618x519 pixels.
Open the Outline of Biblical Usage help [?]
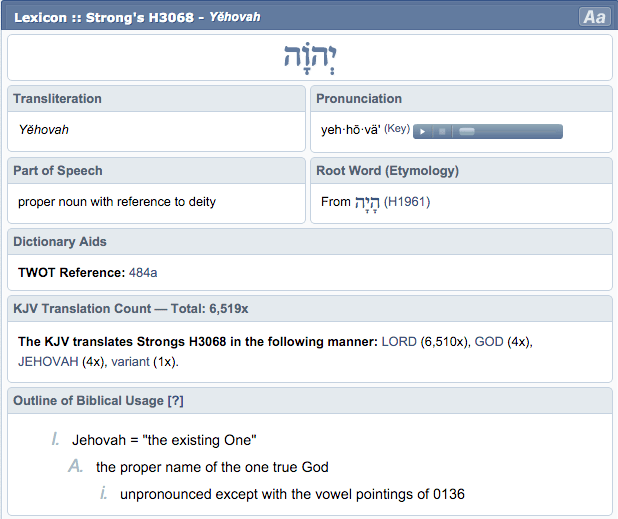(x=176, y=401)
